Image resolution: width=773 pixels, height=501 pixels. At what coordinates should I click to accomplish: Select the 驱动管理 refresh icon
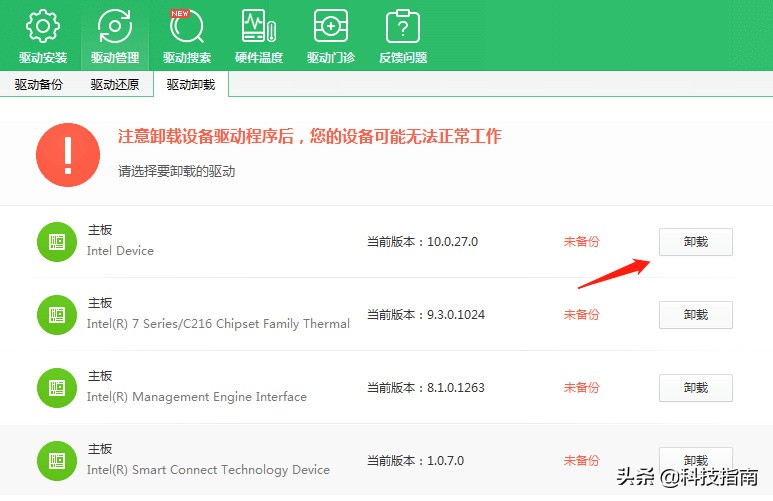coord(115,27)
